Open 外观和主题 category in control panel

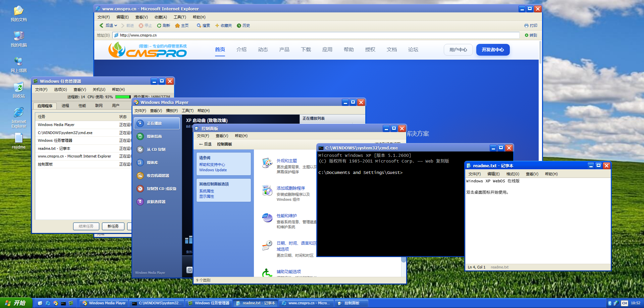pyautogui.click(x=287, y=161)
